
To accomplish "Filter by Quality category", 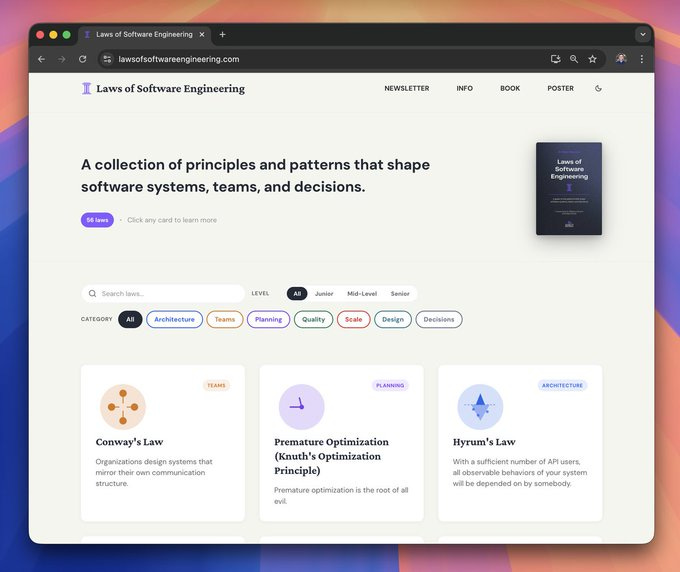I will (x=314, y=319).
